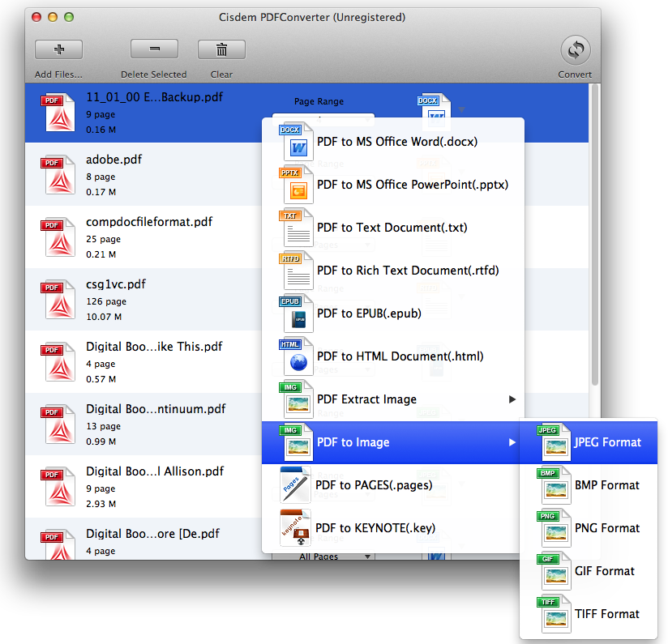The height and width of the screenshot is (644, 668).
Task: Click the JPEG Format file icon
Action: click(x=555, y=442)
